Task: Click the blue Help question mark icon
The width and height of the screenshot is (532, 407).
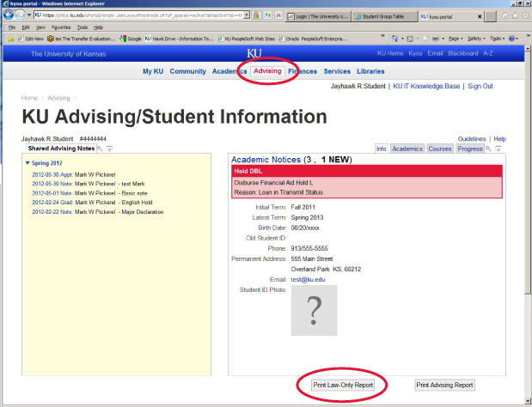Action: pos(511,39)
